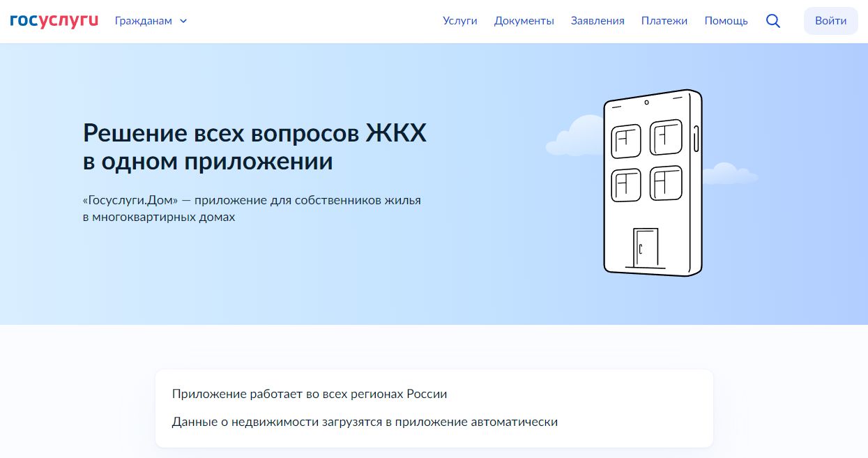The height and width of the screenshot is (458, 868).
Task: Open the Услуги menu item
Action: (460, 21)
